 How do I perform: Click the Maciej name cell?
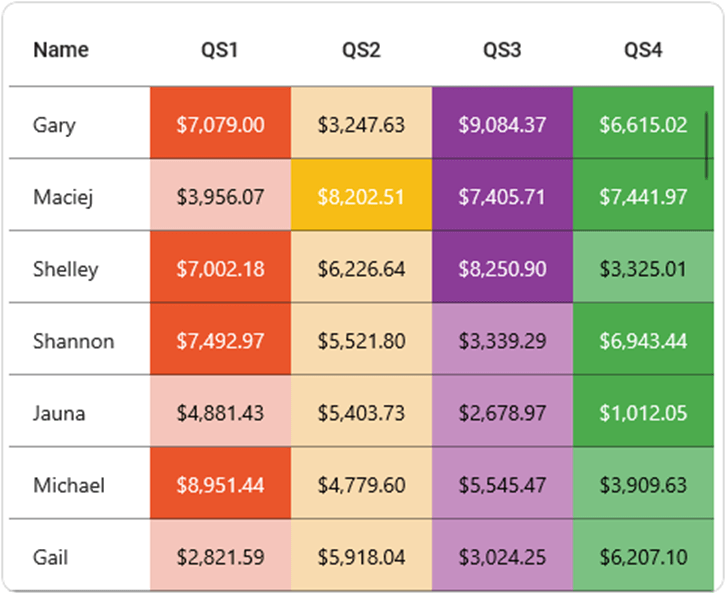63,197
